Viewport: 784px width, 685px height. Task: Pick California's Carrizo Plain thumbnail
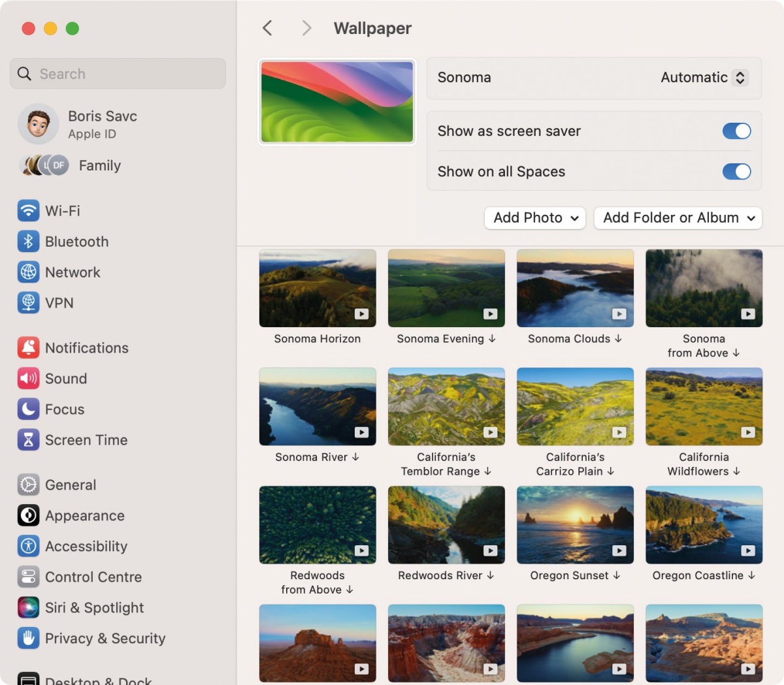pos(575,407)
